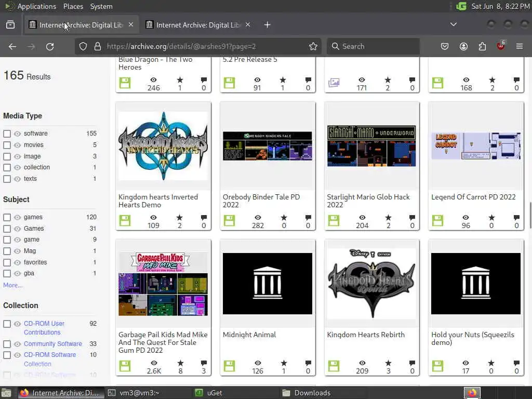The width and height of the screenshot is (532, 399).
Task: Open Garbage Pail Kids Mad Mike thumbnail
Action: click(x=163, y=284)
